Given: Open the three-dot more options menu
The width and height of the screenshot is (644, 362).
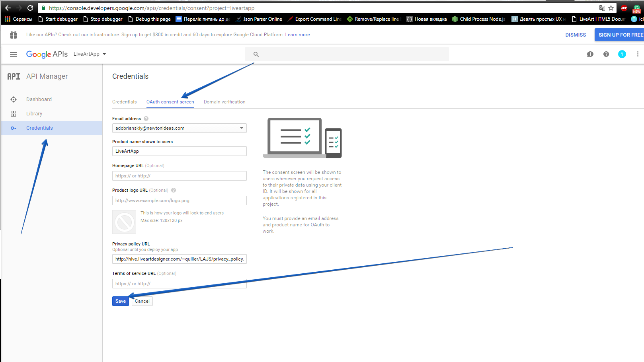Looking at the screenshot, I should click(638, 54).
